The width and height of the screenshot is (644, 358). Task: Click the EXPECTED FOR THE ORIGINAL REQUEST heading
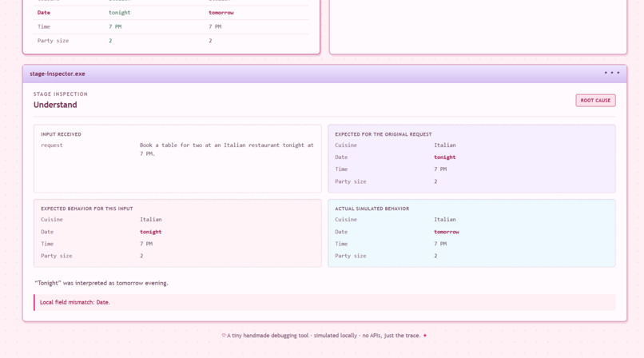pos(384,134)
